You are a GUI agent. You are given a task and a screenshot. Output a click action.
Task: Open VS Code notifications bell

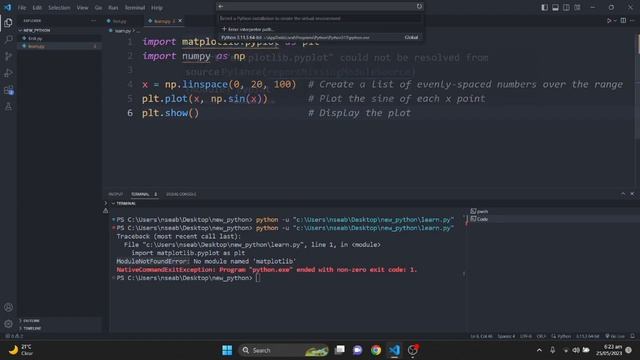point(632,336)
